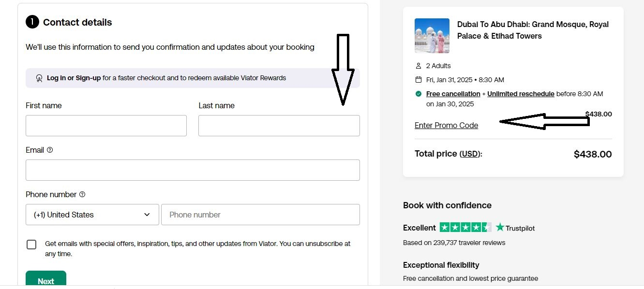Click the Grand Mosque tour thumbnail
644x289 pixels.
[432, 36]
